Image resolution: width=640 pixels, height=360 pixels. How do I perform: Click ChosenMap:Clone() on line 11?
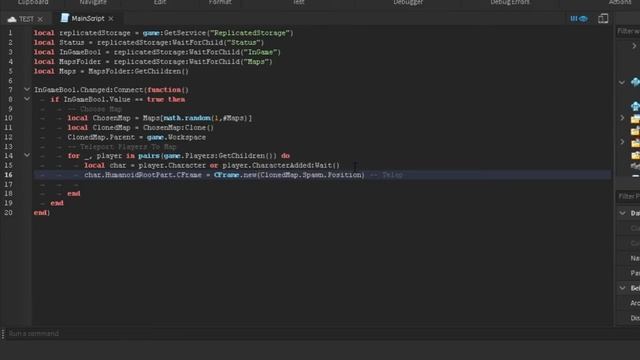click(178, 127)
